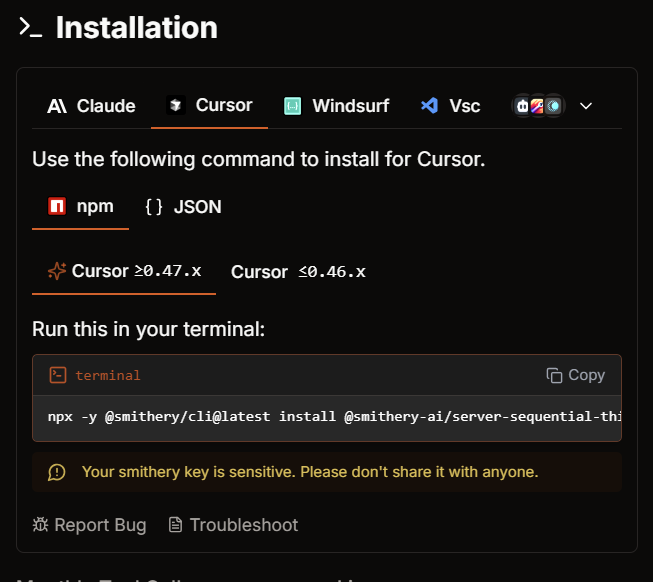
Task: Click the sparkle icon near Cursor ≥0.47.x
Action: [x=57, y=271]
